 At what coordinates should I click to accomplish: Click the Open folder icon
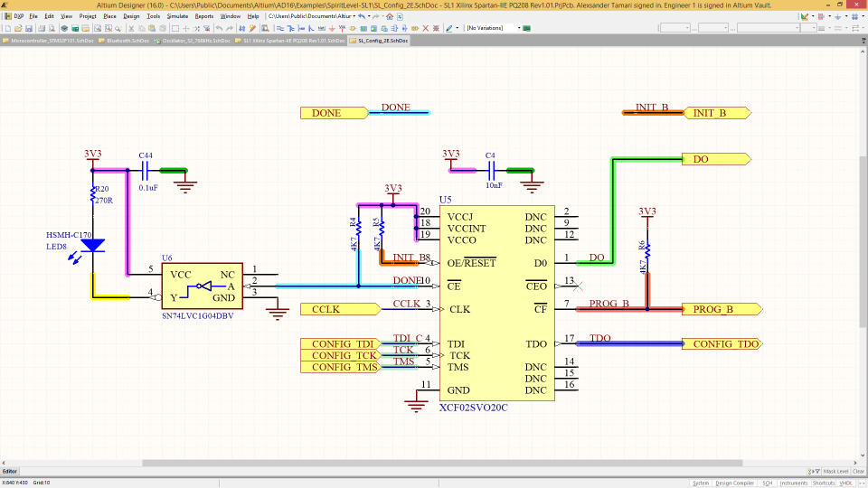click(x=18, y=28)
